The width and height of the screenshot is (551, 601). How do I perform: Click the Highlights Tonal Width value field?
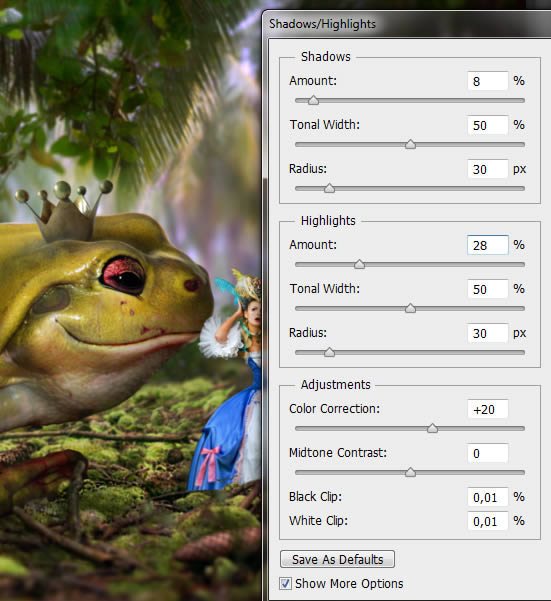(x=488, y=289)
